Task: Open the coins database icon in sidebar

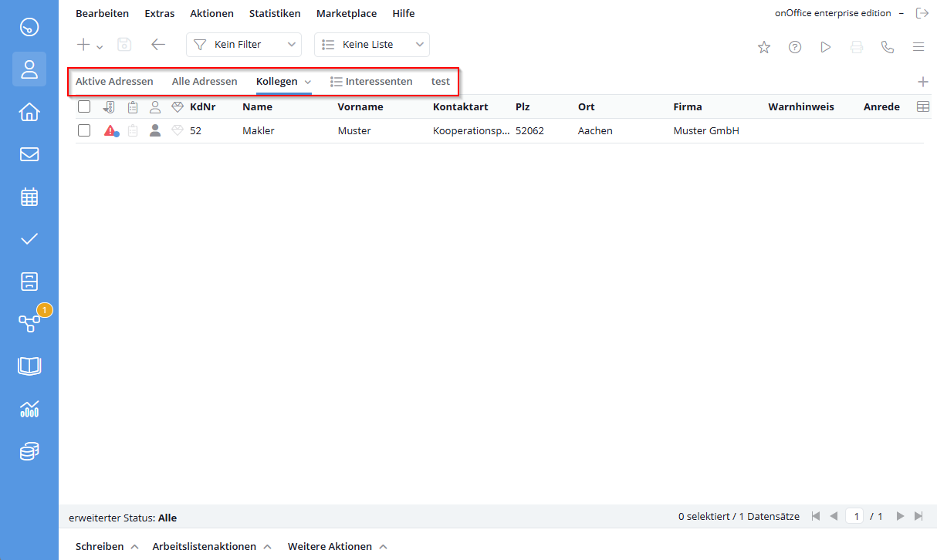Action: pos(29,450)
